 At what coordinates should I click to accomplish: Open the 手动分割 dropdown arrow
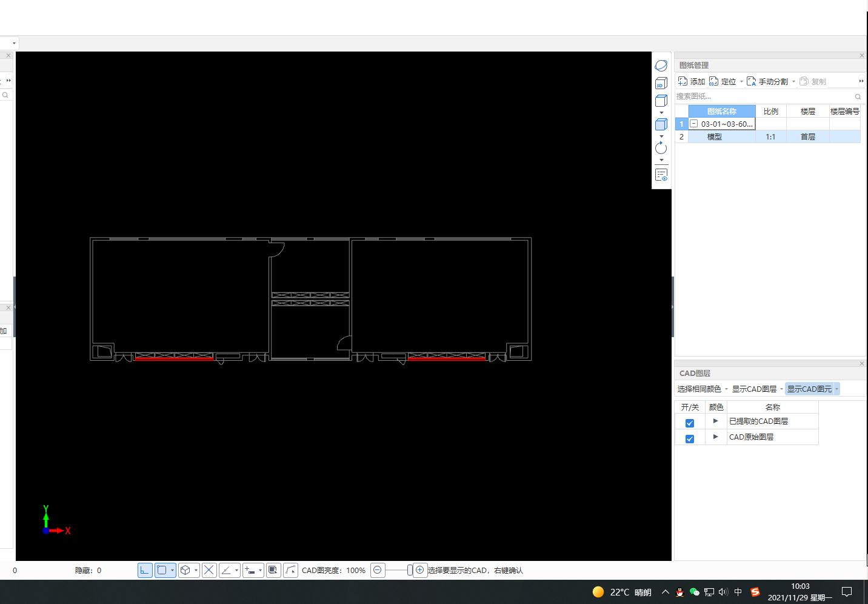click(x=793, y=81)
